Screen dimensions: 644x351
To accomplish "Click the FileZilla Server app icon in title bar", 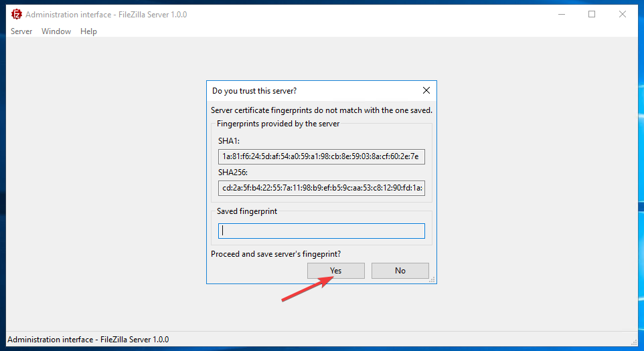I will tap(17, 14).
